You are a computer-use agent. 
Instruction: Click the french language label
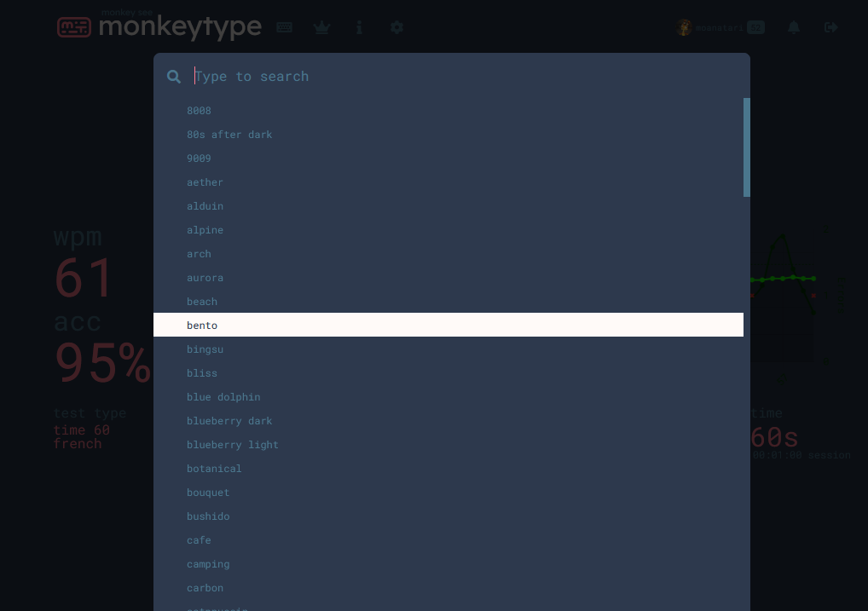78,443
